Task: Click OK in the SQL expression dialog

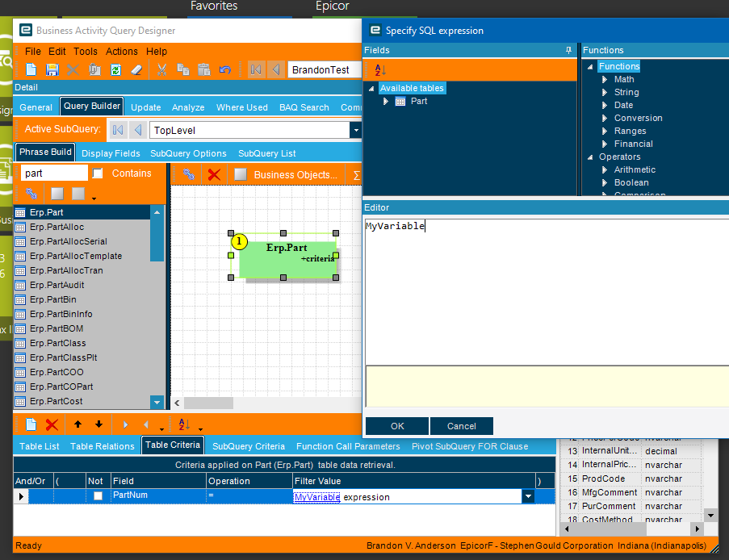Action: tap(397, 426)
